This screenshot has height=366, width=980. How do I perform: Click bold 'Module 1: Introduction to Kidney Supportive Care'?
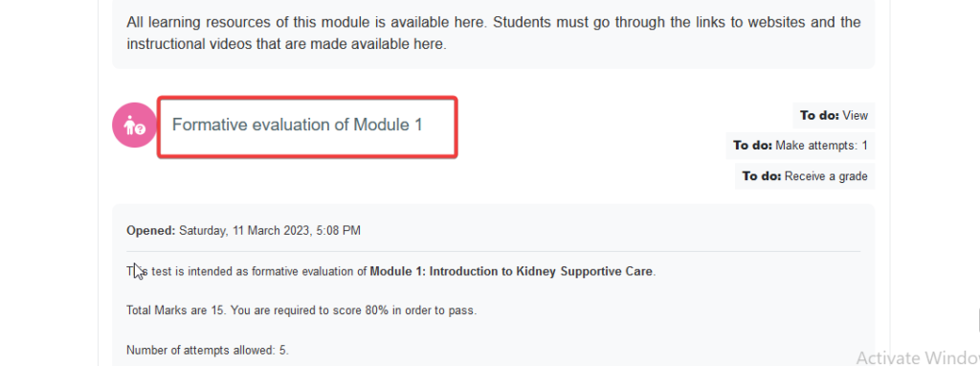point(511,271)
